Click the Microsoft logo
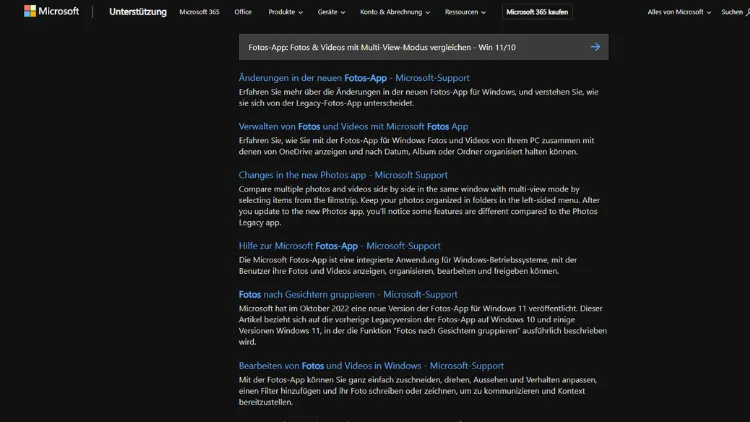Image resolution: width=750 pixels, height=422 pixels. tap(51, 11)
